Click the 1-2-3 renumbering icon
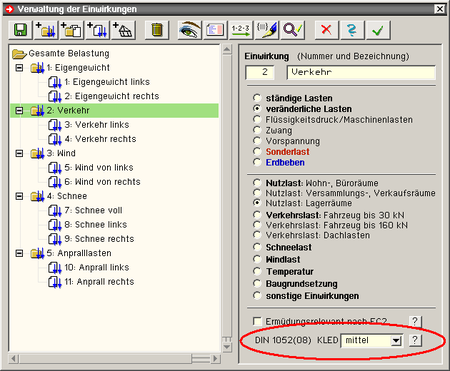Image resolution: width=450 pixels, height=371 pixels. pyautogui.click(x=241, y=30)
